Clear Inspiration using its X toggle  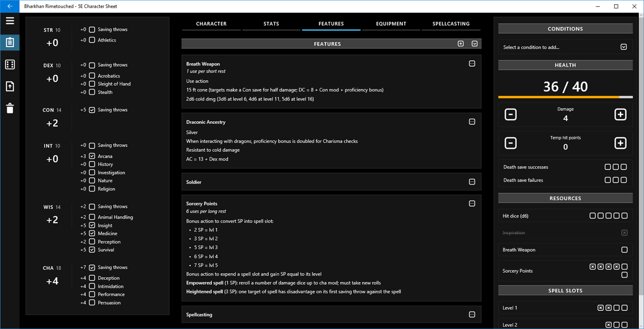click(x=625, y=232)
